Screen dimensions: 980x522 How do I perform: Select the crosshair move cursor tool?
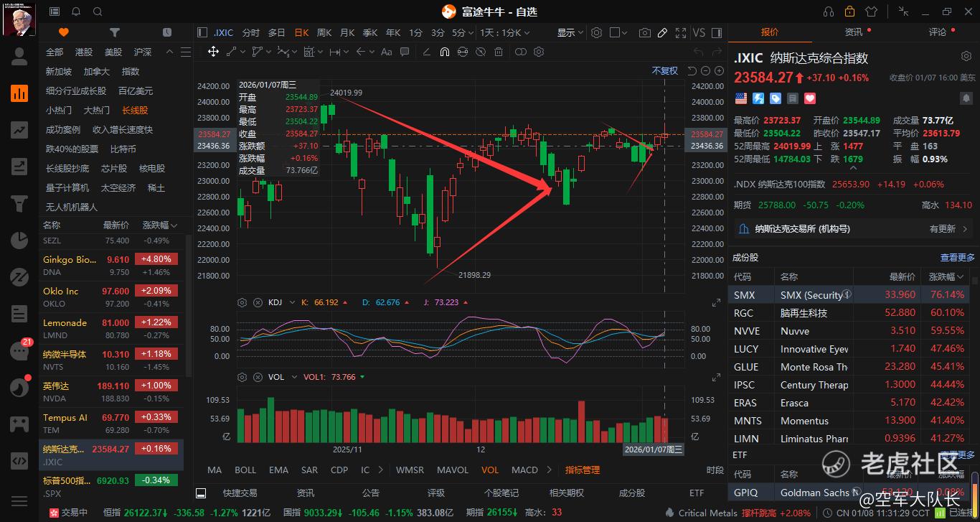point(213,52)
